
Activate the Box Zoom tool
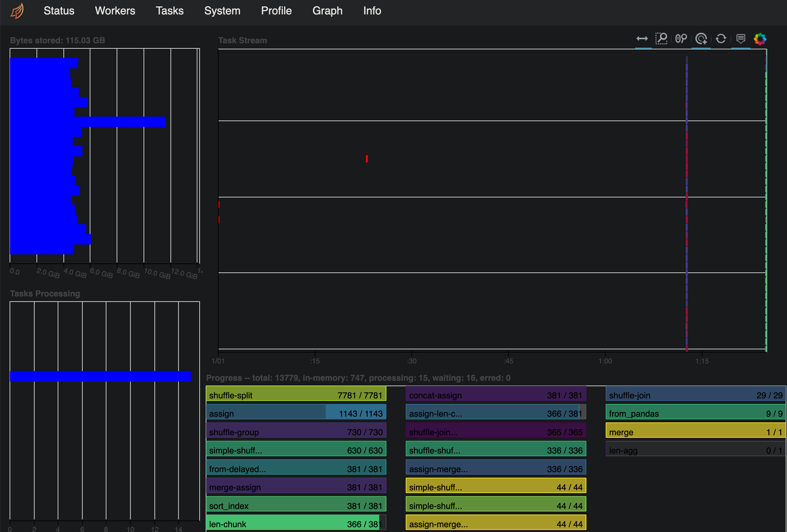661,39
